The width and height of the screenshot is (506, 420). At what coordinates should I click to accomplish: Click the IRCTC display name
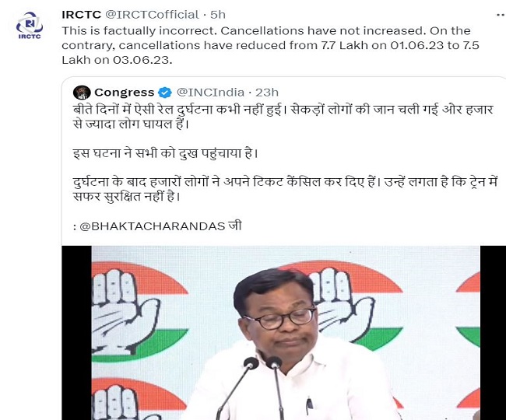[x=82, y=15]
